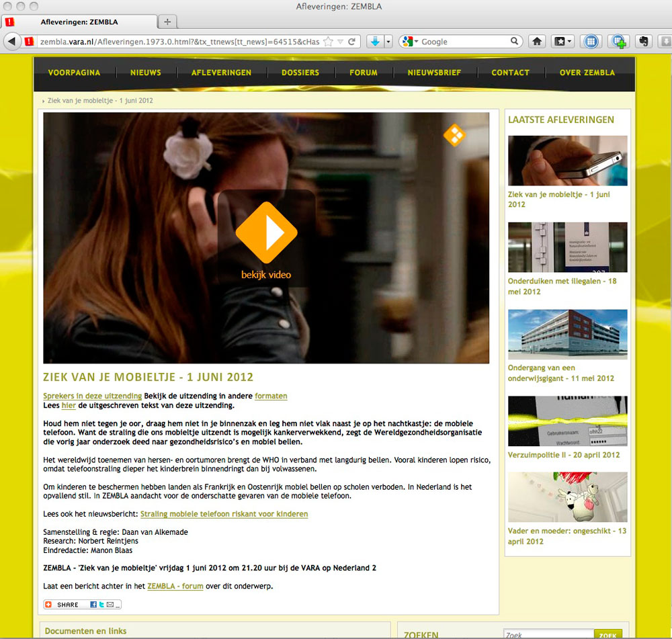Click the LAATSTE AFLEVERINGEN heading
Viewport: 672px width, 639px height.
561,120
